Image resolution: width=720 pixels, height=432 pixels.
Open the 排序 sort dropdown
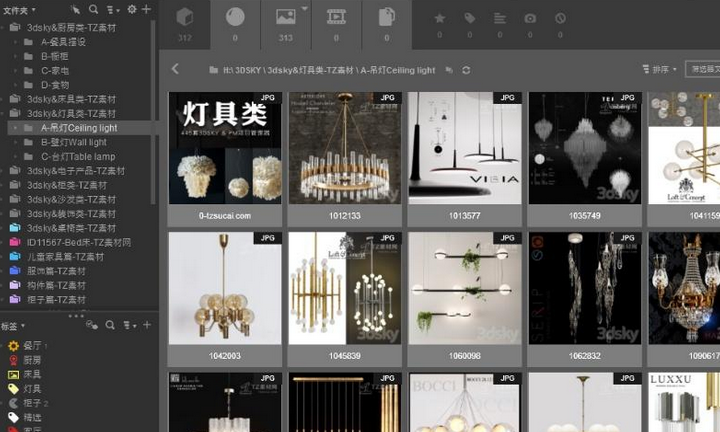coord(659,69)
